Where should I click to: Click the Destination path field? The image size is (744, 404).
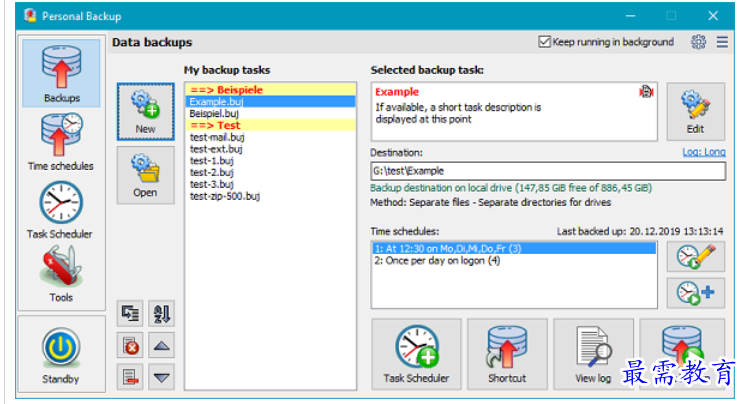(x=547, y=171)
